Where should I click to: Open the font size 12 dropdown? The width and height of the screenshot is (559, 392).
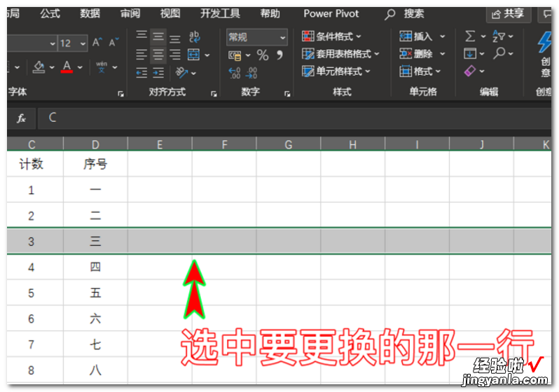pyautogui.click(x=83, y=44)
